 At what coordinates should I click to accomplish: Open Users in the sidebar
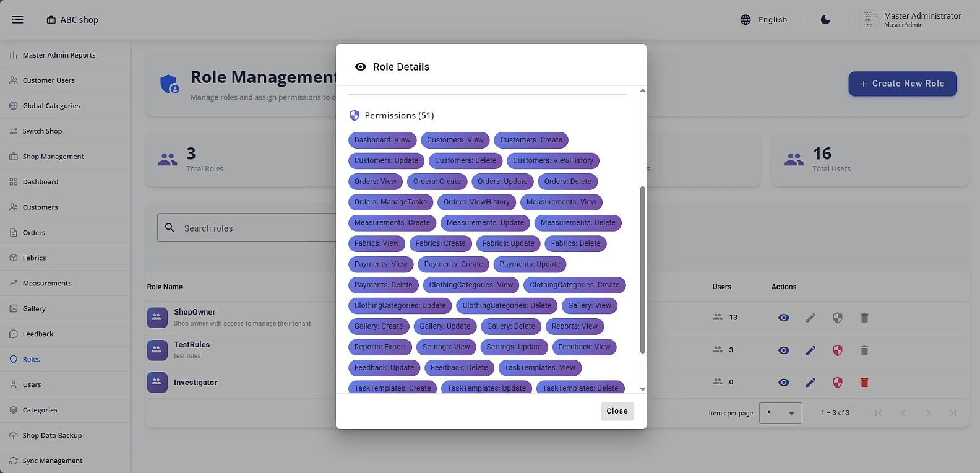click(65, 385)
